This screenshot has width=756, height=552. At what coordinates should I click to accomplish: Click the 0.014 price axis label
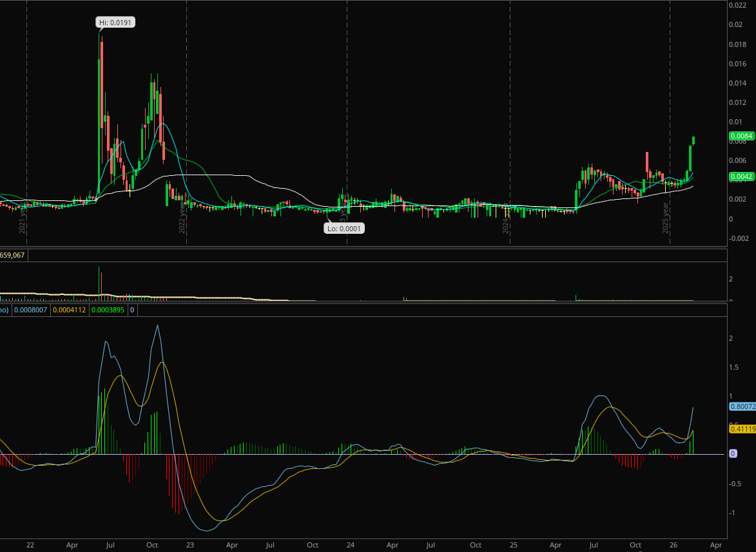pos(738,83)
